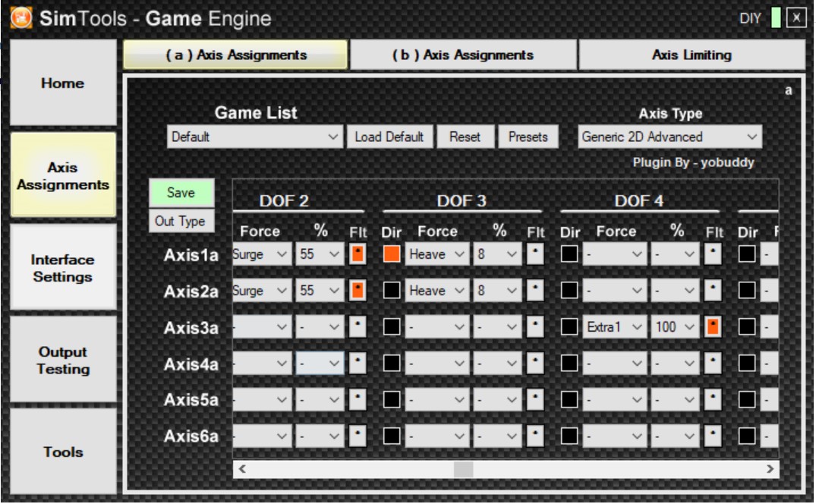Open Axis2a DOF 3 Force dropdown (Heave)
The width and height of the screenshot is (816, 504).
(x=437, y=291)
